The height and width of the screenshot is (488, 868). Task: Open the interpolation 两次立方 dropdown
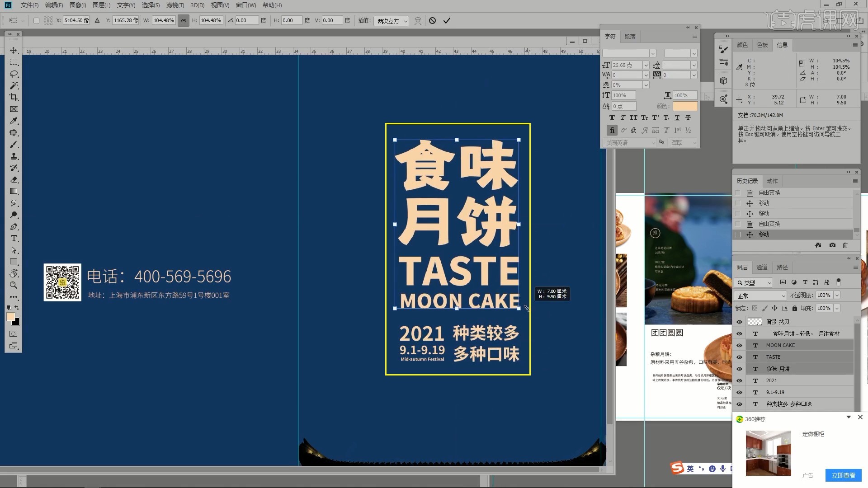pyautogui.click(x=392, y=21)
